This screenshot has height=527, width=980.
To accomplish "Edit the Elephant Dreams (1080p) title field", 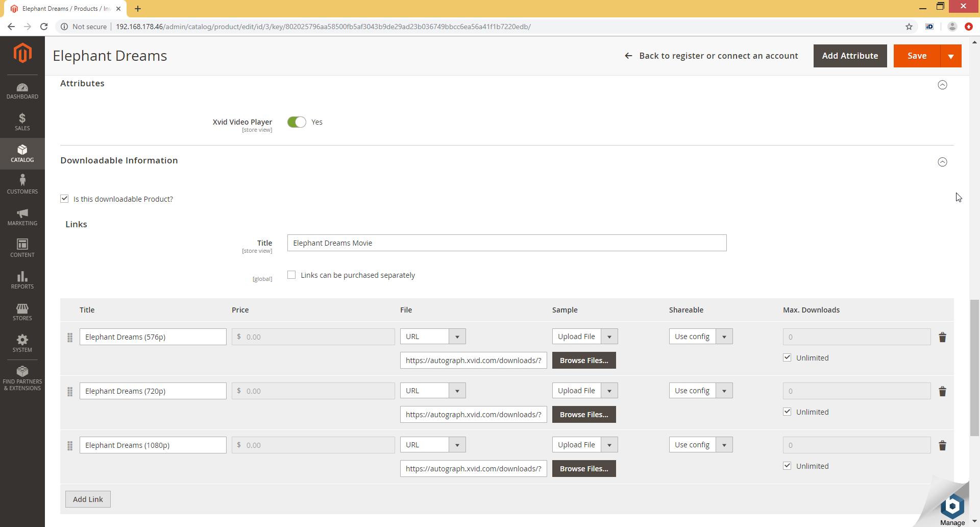I will click(x=153, y=445).
